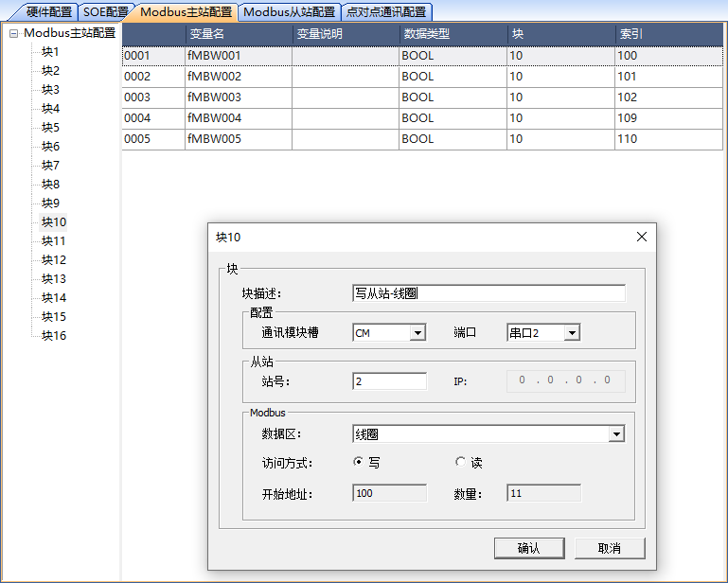Switch to the Modbus从站配置 tab
Screen dimensions: 728x583
(290, 12)
